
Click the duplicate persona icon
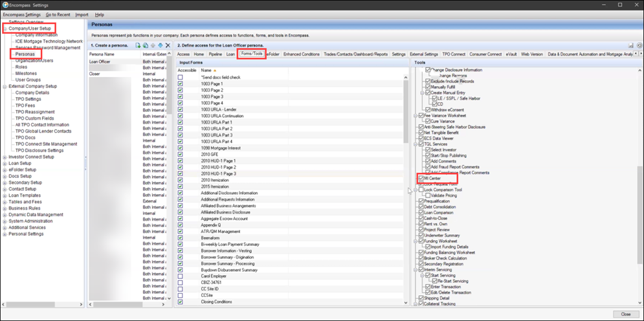point(146,45)
